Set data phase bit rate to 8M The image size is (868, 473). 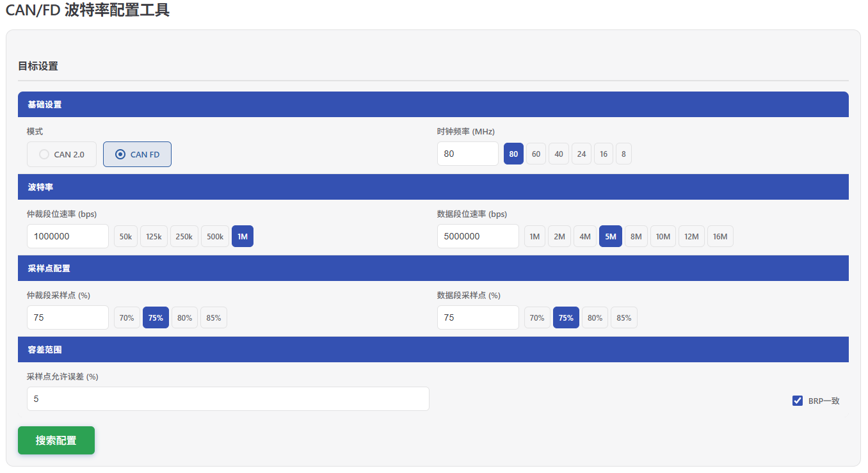point(636,236)
